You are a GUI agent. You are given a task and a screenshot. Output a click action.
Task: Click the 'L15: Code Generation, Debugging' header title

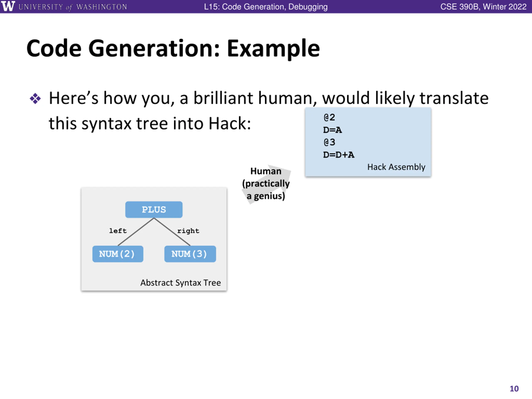tap(266, 7)
